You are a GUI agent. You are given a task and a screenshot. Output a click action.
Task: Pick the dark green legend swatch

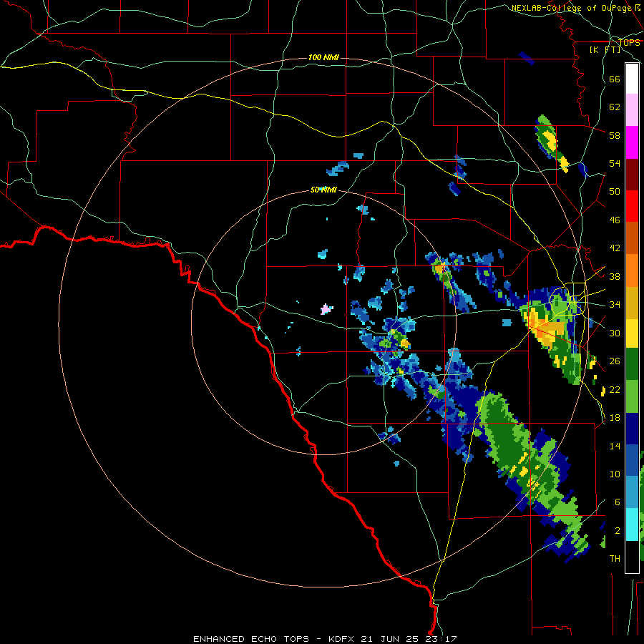[632, 364]
